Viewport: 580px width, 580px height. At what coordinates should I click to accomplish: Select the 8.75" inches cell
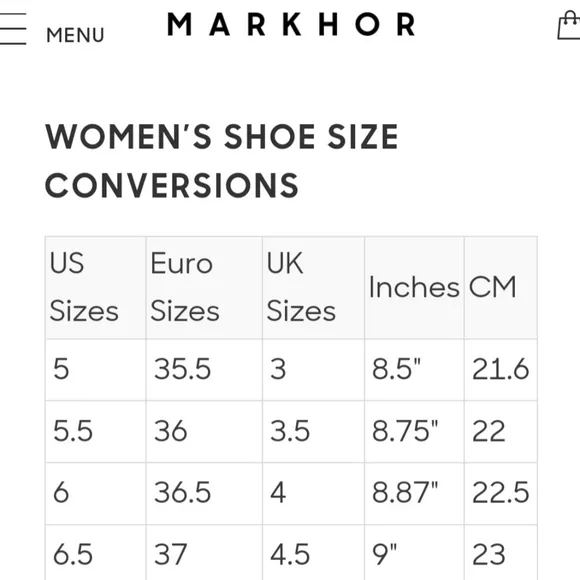pos(414,431)
